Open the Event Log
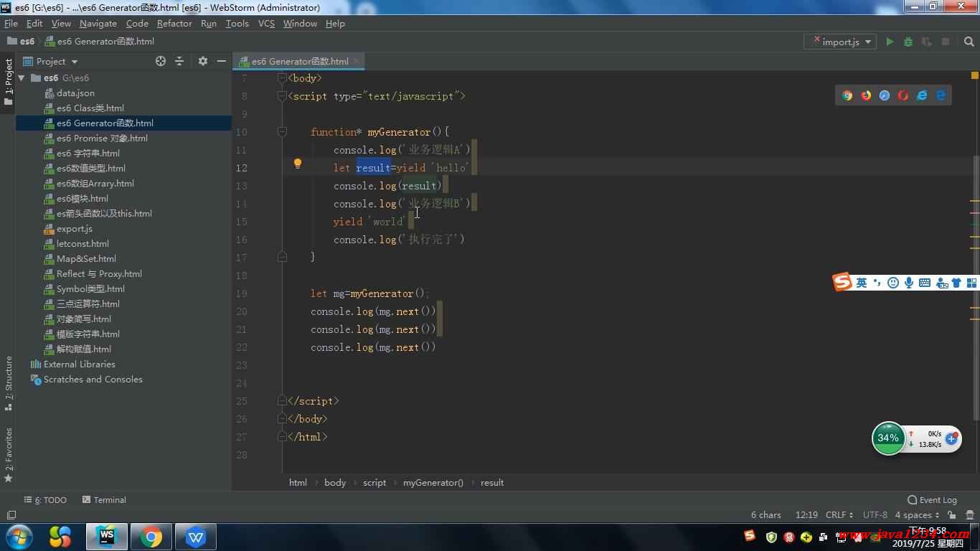Image resolution: width=980 pixels, height=551 pixels. coord(932,500)
